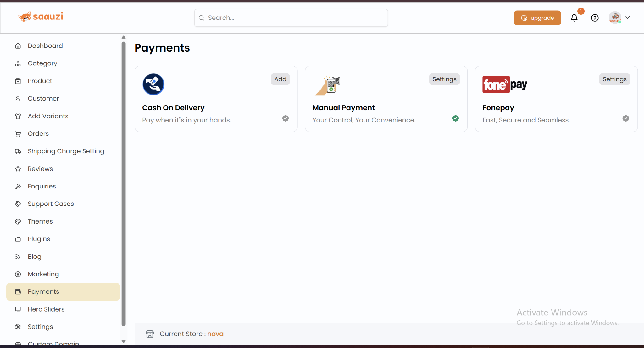The image size is (644, 348).
Task: Click Add on Cash On Delivery card
Action: click(x=280, y=79)
